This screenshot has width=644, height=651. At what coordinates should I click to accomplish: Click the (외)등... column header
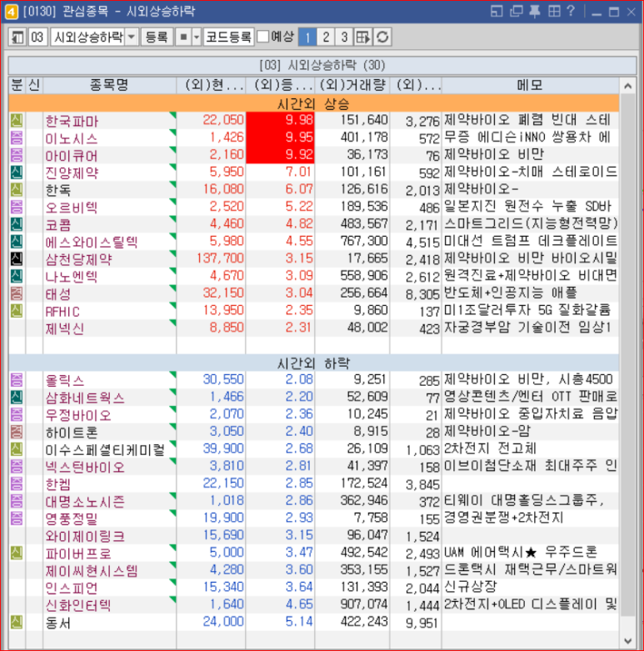[280, 86]
